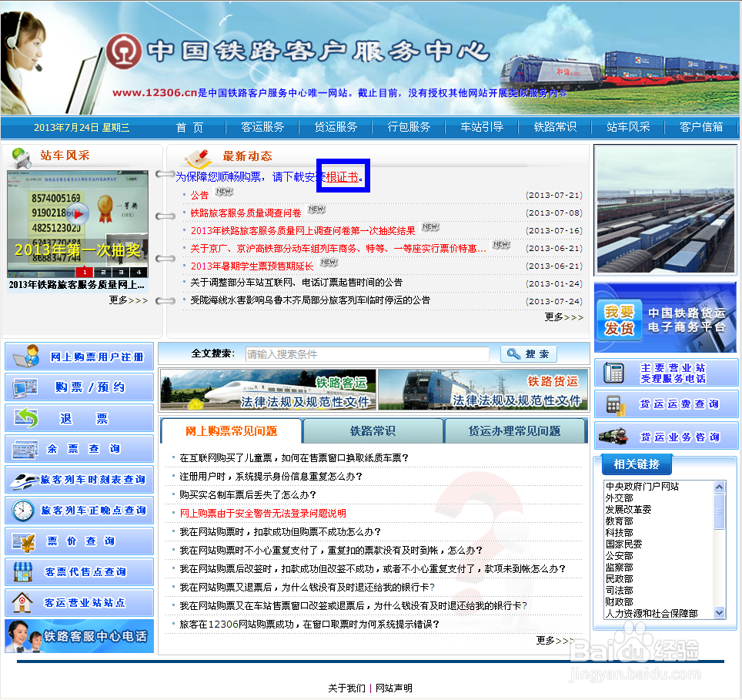This screenshot has width=742, height=700.
Task: Select slide 4 in the video carousel
Action: 139,272
